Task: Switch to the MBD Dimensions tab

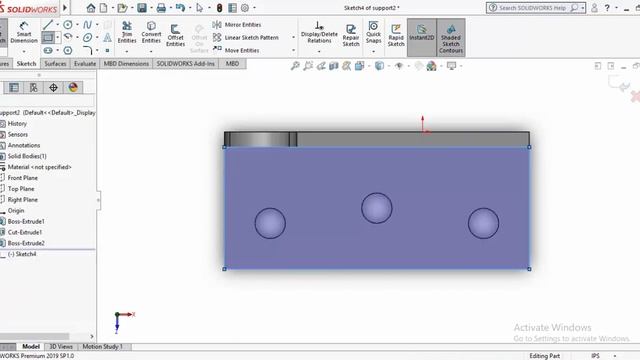Action: coord(126,64)
